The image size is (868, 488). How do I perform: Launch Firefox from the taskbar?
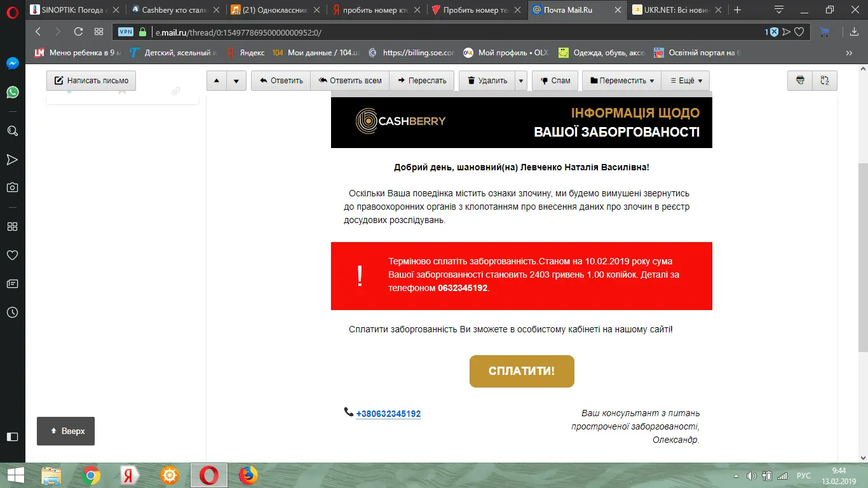248,475
